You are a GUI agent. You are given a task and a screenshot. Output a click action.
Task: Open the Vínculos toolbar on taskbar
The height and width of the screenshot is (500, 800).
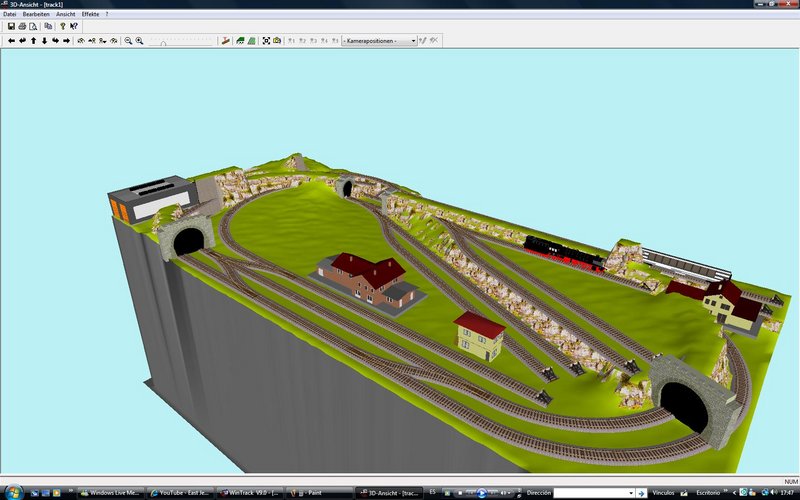tap(664, 493)
